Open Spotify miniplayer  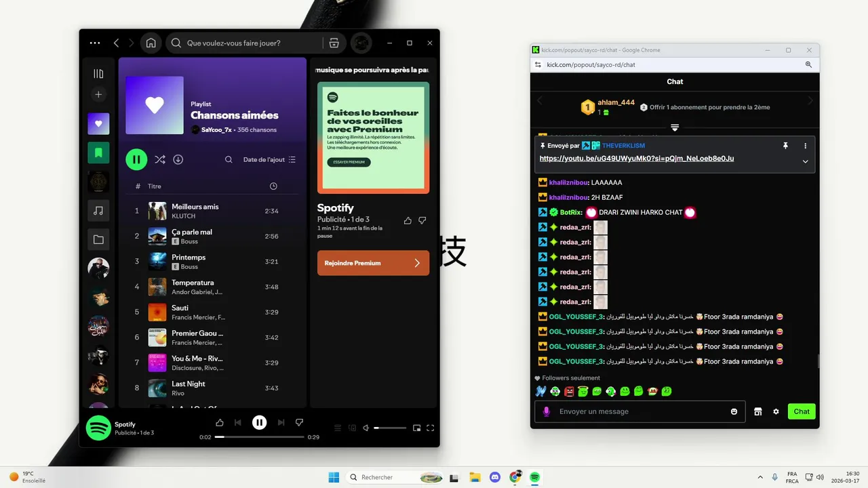click(x=417, y=428)
